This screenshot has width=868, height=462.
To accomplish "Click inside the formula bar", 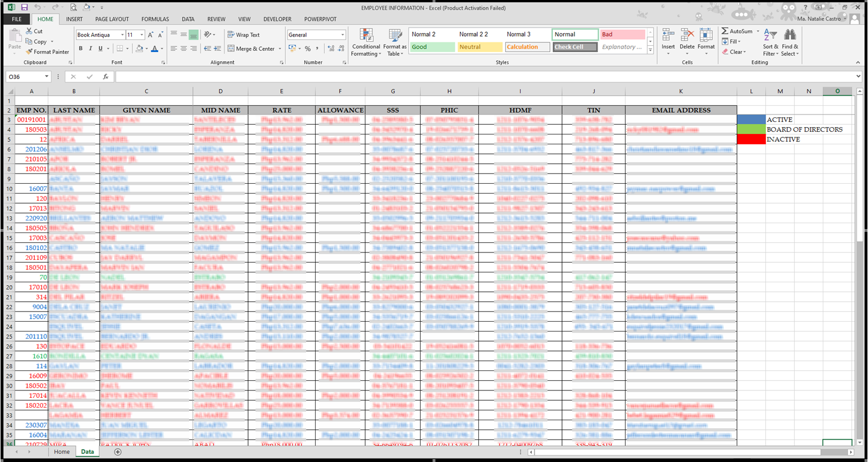I will [486, 77].
